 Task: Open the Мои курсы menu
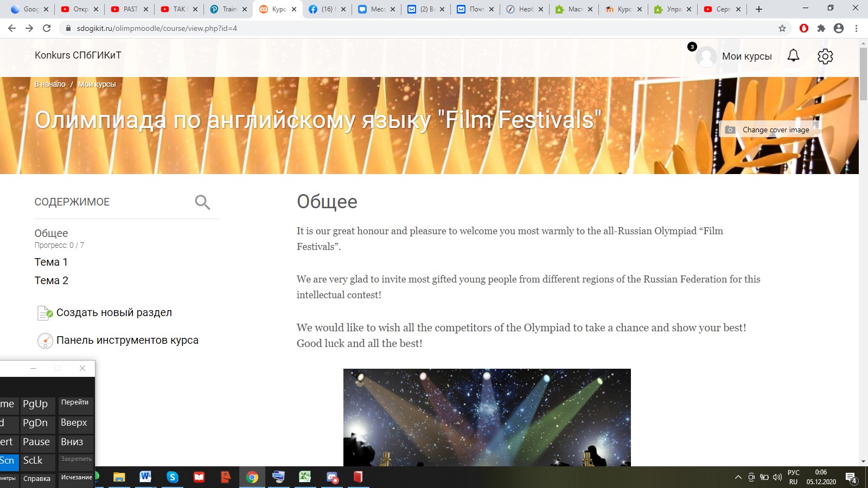746,56
